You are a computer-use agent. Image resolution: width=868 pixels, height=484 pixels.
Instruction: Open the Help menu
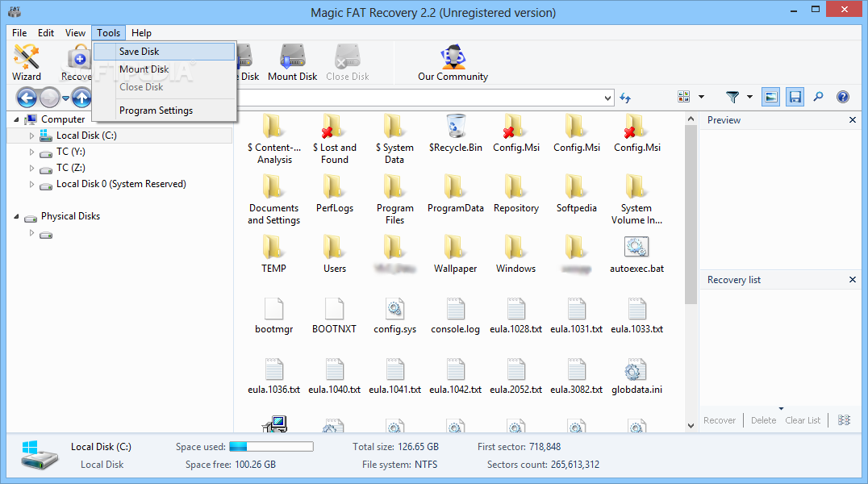tap(141, 33)
